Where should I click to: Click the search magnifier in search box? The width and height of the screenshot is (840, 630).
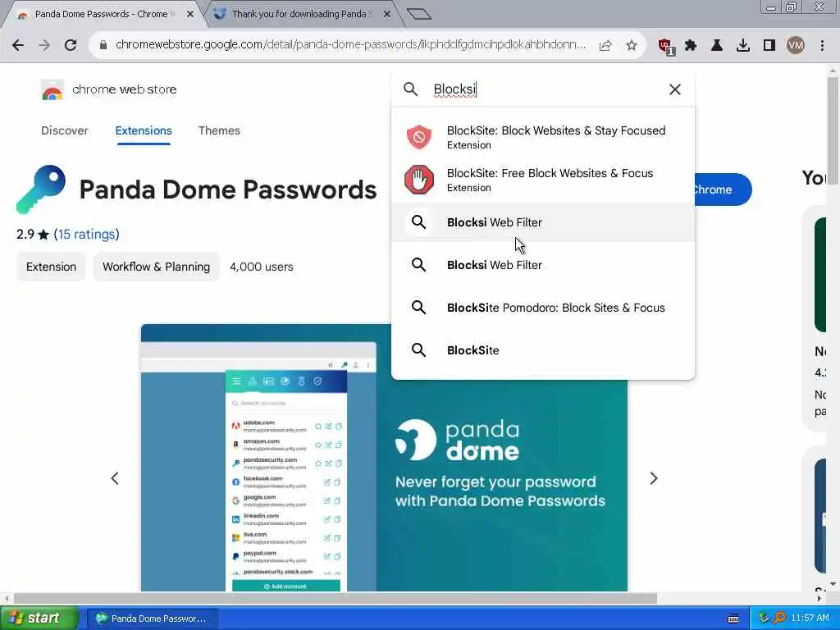pyautogui.click(x=410, y=89)
